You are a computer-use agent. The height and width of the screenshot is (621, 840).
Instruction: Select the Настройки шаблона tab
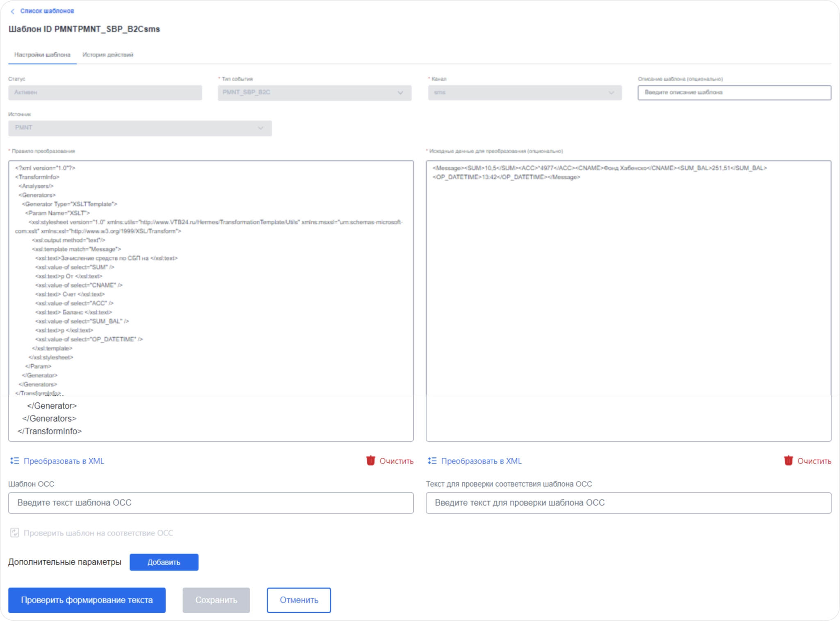(x=42, y=55)
